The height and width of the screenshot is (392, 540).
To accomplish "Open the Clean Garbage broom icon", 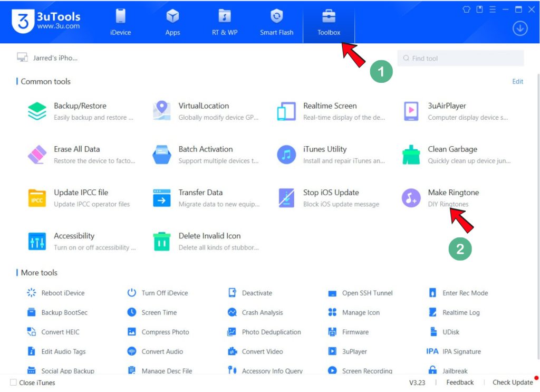I will 411,155.
